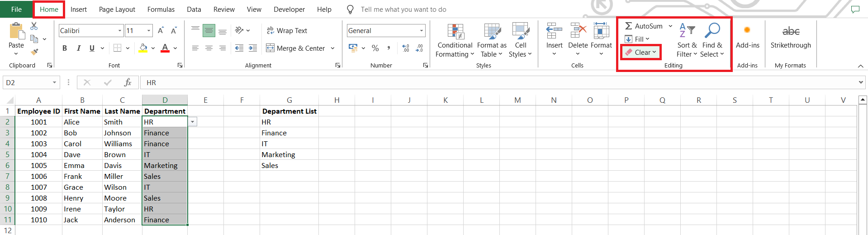
Task: Toggle Italic formatting
Action: 78,48
